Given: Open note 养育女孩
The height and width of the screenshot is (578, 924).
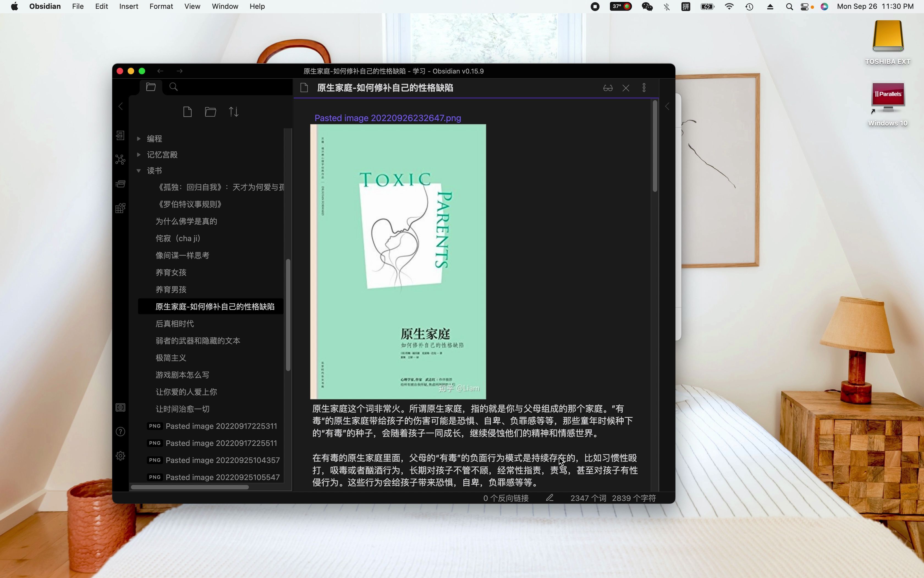Looking at the screenshot, I should (x=171, y=272).
